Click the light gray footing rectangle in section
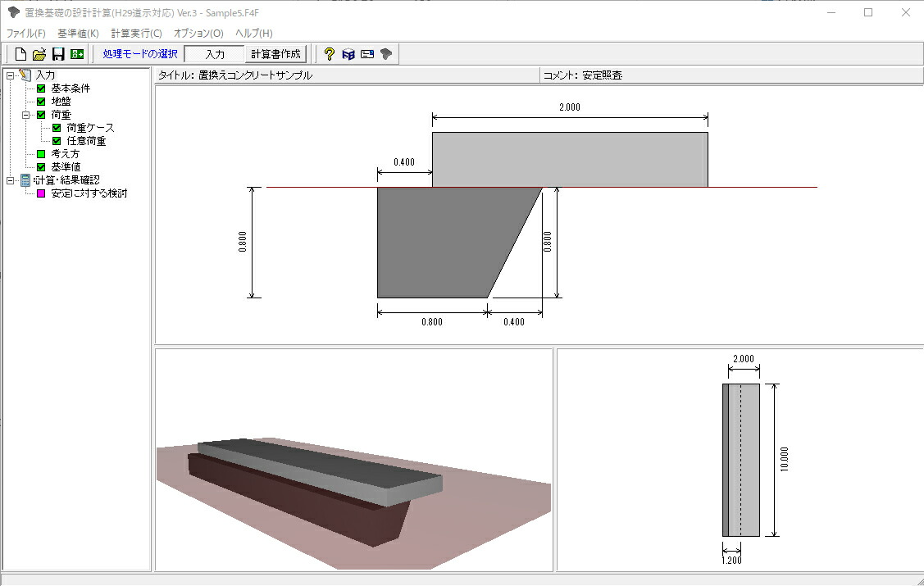The width and height of the screenshot is (924, 586). tap(570, 160)
